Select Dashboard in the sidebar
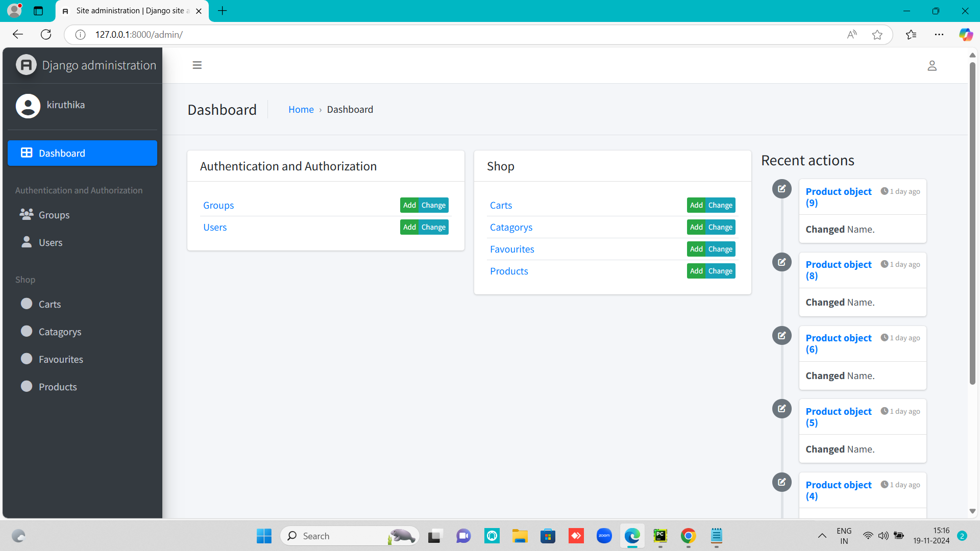Viewport: 980px width, 551px height. (x=82, y=153)
